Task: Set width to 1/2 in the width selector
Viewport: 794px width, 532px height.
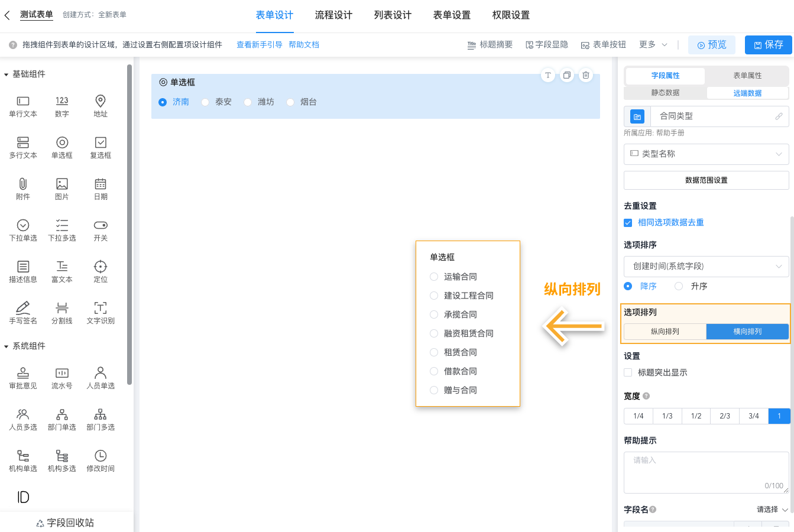Action: click(x=695, y=416)
